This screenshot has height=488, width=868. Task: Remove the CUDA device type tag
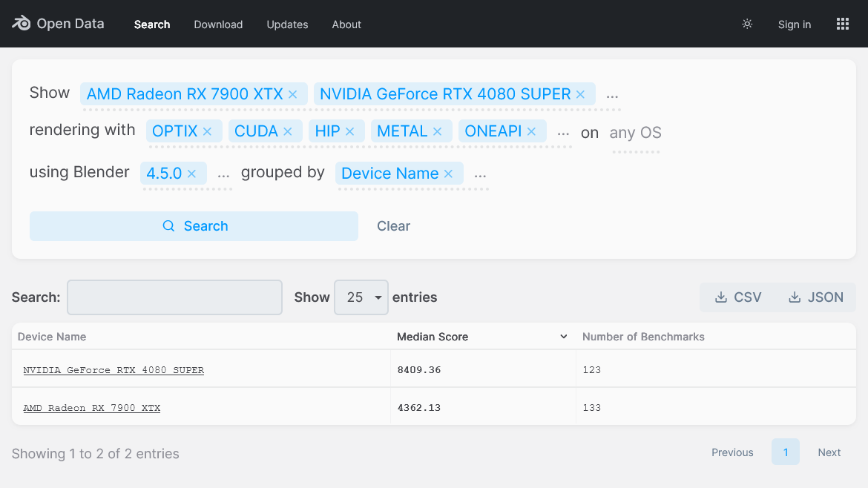tap(287, 132)
